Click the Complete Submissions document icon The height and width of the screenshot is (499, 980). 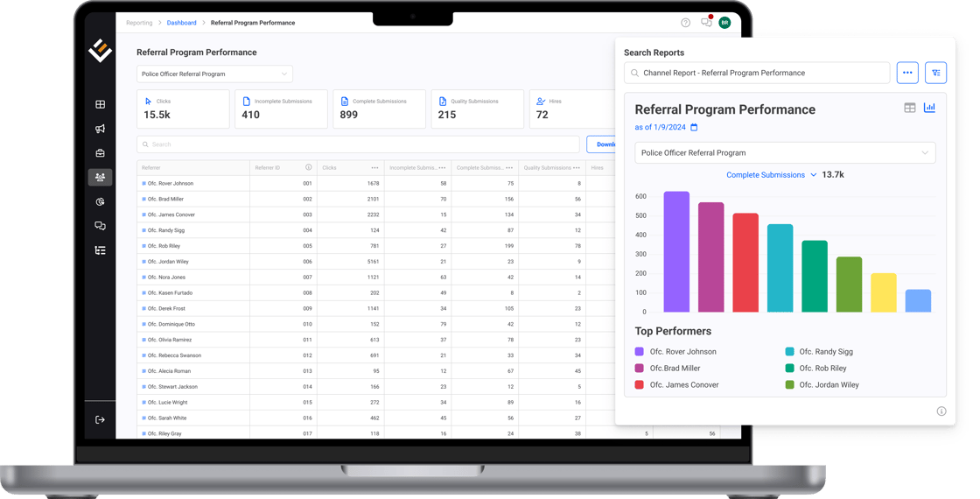(345, 102)
